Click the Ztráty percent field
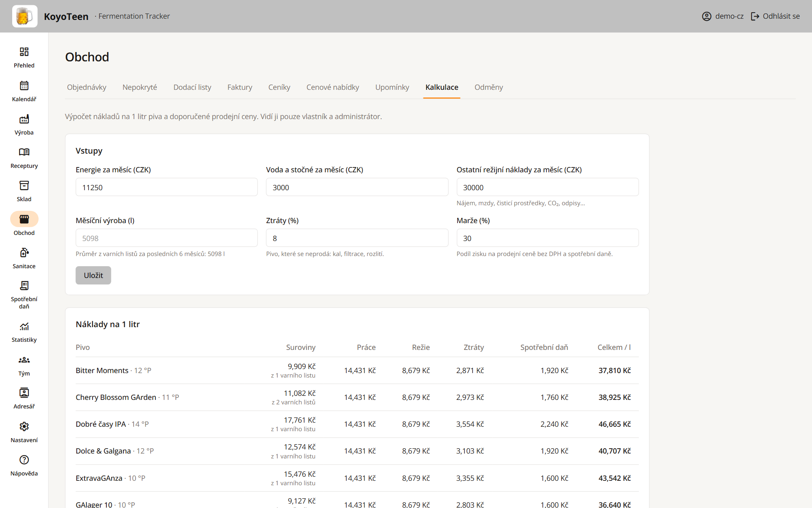The width and height of the screenshot is (812, 508). click(x=357, y=238)
